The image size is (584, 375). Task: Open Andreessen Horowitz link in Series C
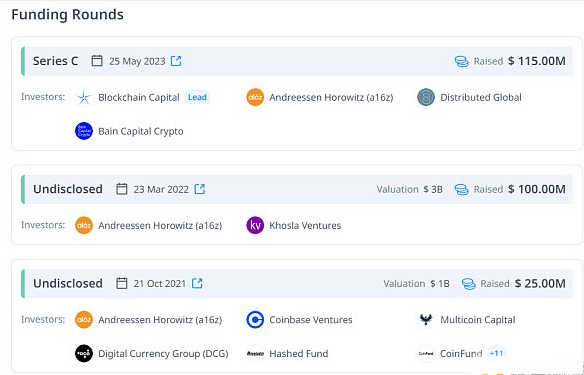point(331,98)
